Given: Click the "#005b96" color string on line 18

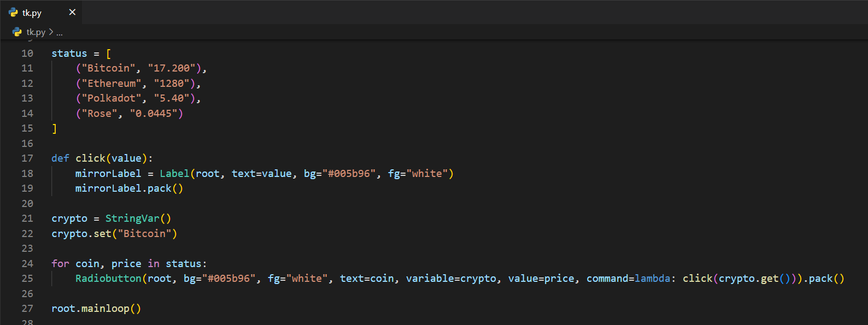Looking at the screenshot, I should click(349, 174).
